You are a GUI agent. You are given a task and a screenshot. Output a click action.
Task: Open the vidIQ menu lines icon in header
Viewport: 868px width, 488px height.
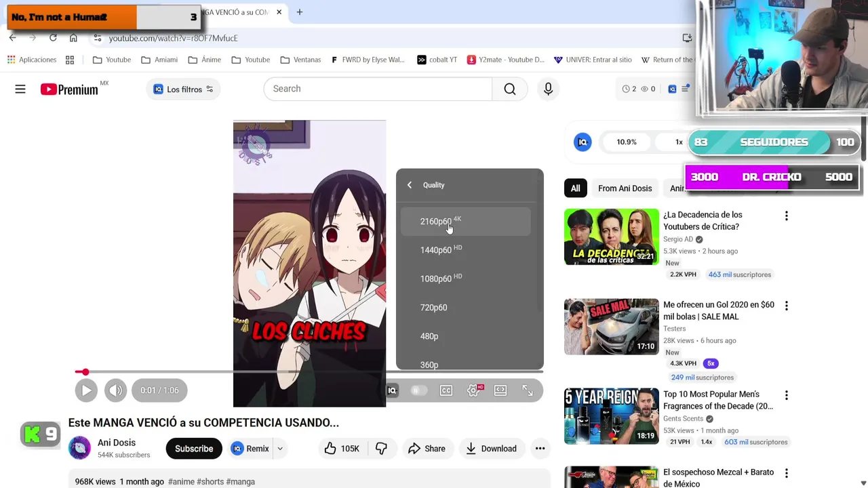pyautogui.click(x=686, y=89)
